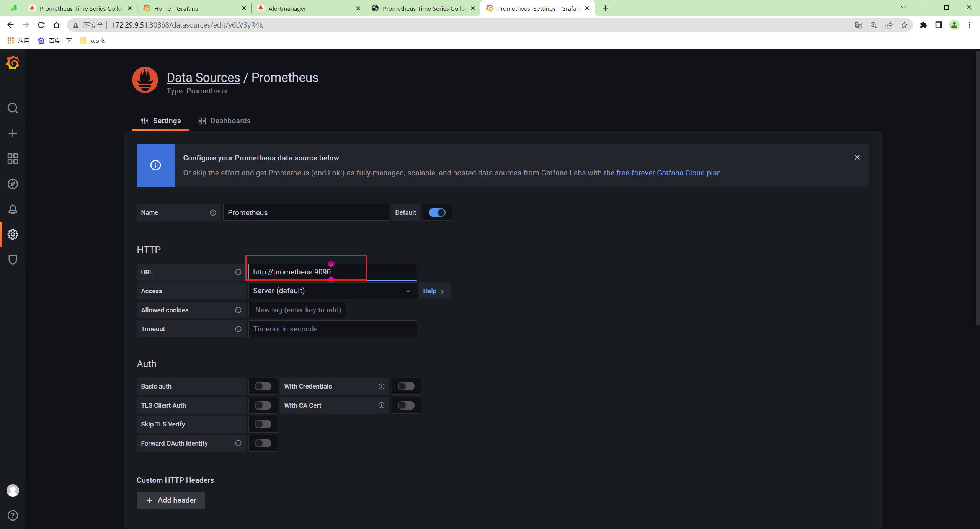Screen dimensions: 980x529
Task: Open the Alerting bell icon
Action: 13,209
